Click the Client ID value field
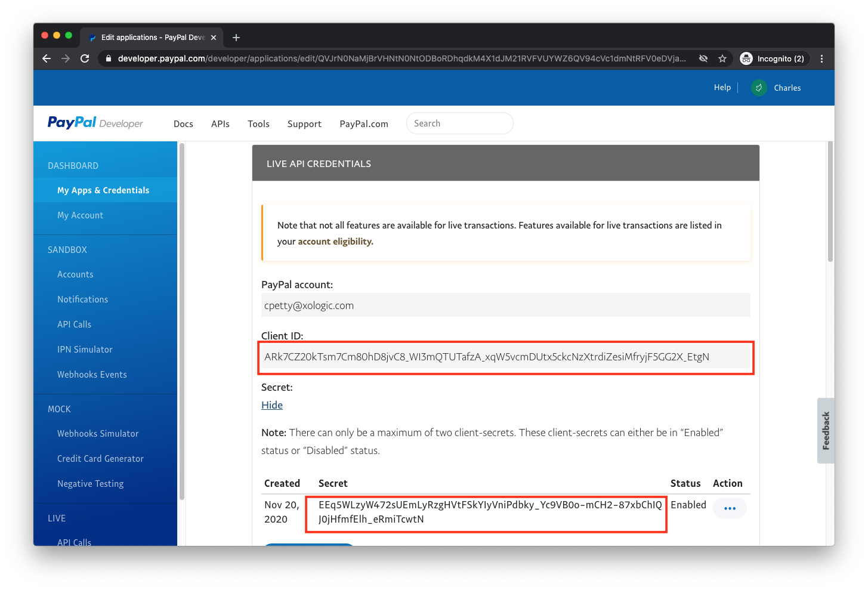Screen dimensions: 868x590 (x=506, y=357)
